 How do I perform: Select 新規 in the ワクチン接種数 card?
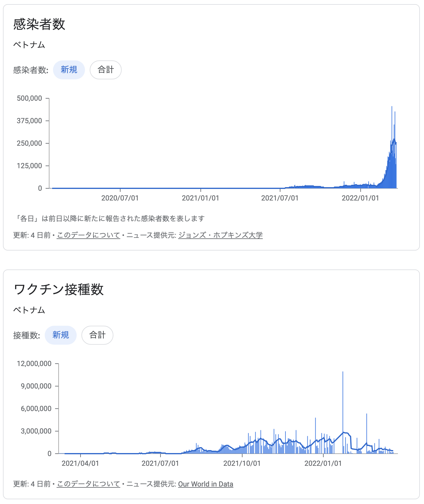coord(61,335)
